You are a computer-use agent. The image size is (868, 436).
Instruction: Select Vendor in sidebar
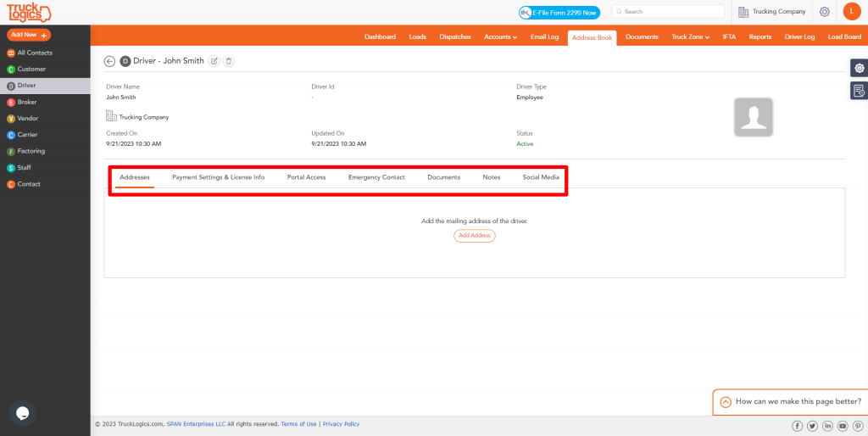[x=45, y=118]
